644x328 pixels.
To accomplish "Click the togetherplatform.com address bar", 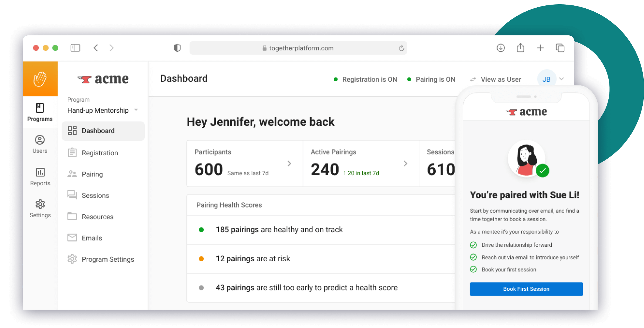I will 298,48.
